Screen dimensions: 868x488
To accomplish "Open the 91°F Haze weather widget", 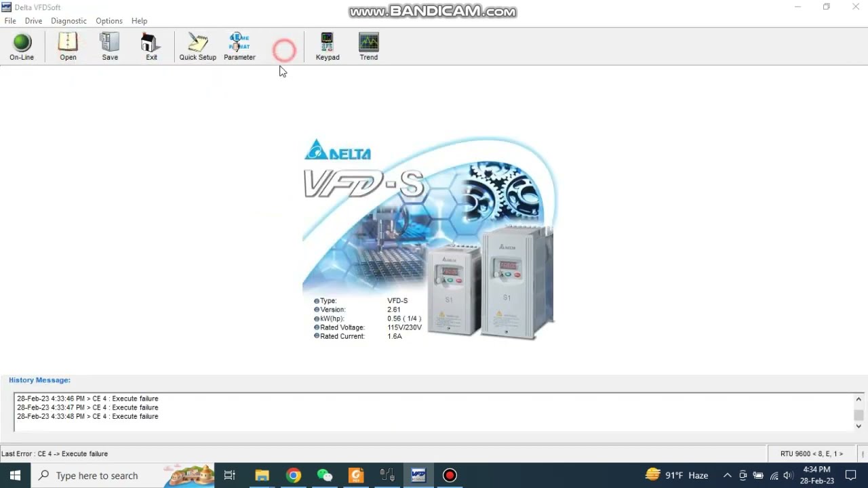I will pos(677,475).
